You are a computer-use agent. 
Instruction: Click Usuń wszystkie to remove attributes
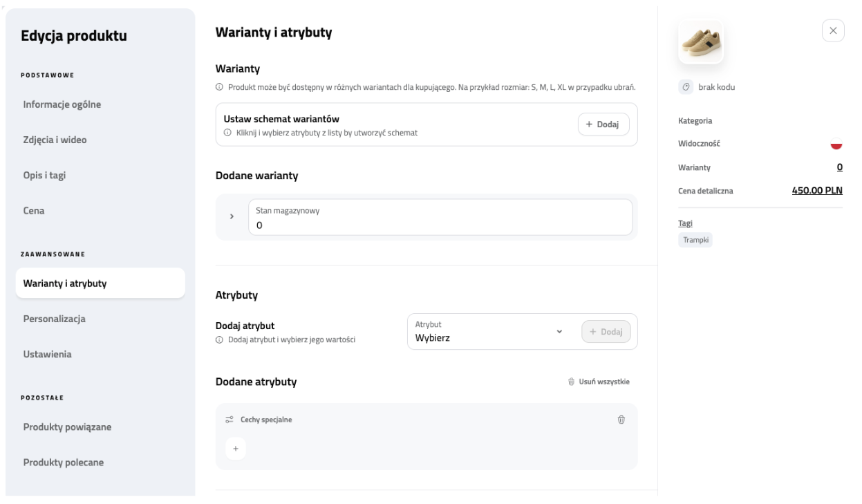click(x=599, y=382)
